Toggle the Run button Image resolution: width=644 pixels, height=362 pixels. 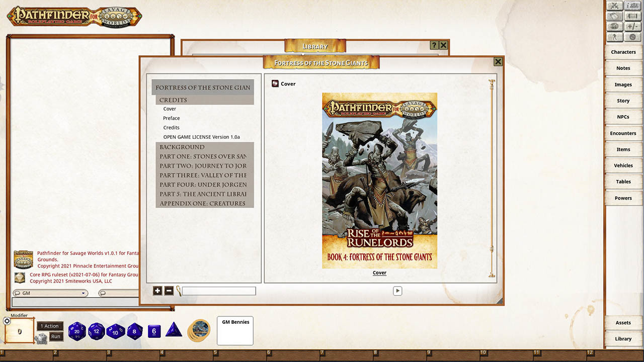[x=56, y=336]
